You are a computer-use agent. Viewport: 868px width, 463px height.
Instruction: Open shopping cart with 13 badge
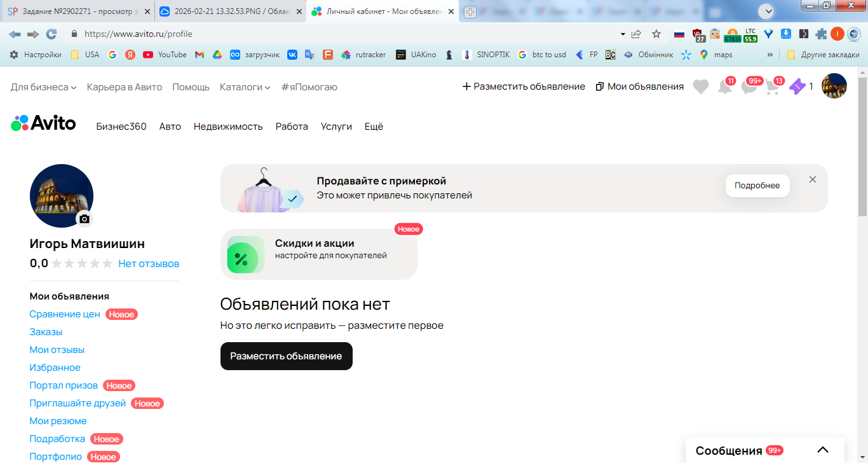773,86
